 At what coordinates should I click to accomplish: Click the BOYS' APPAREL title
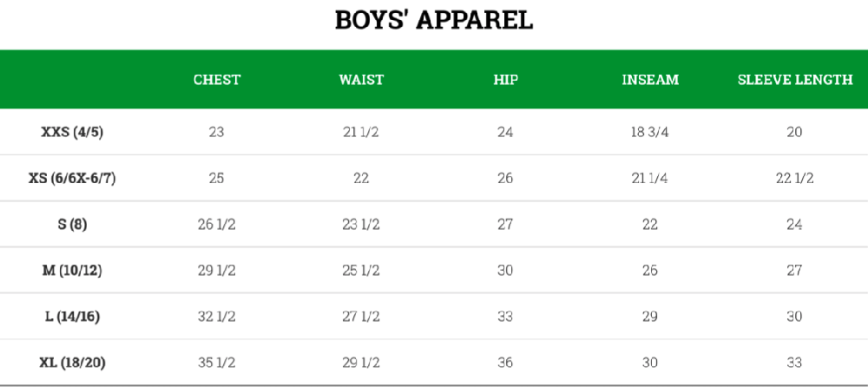(x=434, y=21)
